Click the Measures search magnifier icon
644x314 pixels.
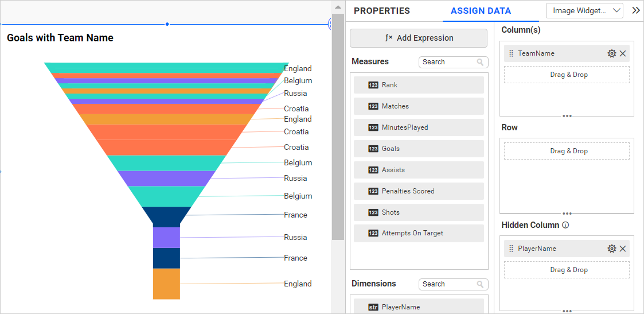point(480,62)
